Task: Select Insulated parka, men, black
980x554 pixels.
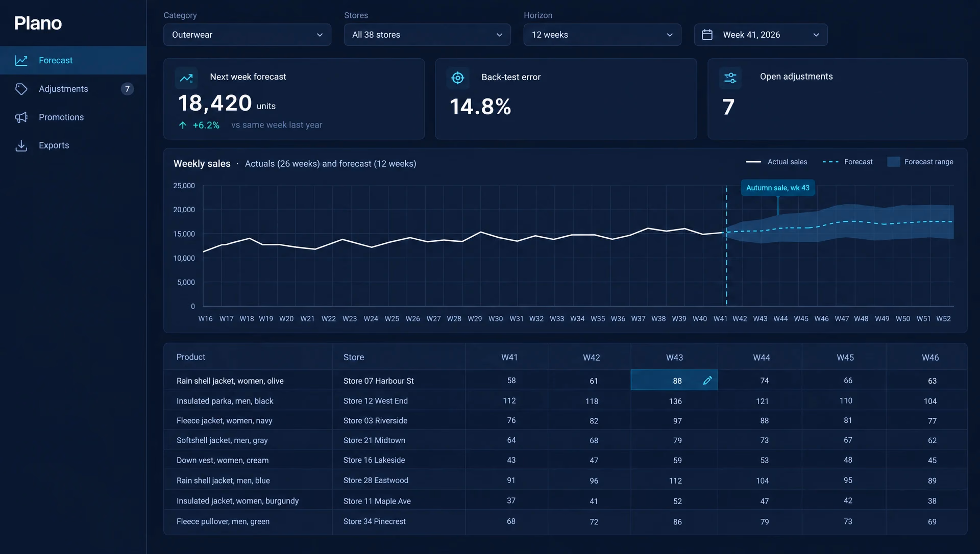Action: pos(225,401)
